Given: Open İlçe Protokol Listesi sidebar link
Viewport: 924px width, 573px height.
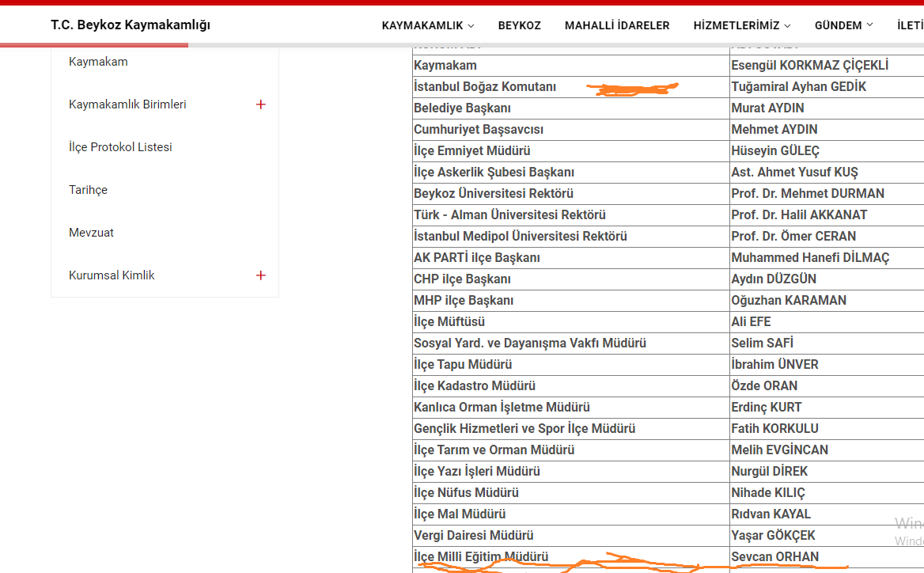Looking at the screenshot, I should pos(120,146).
